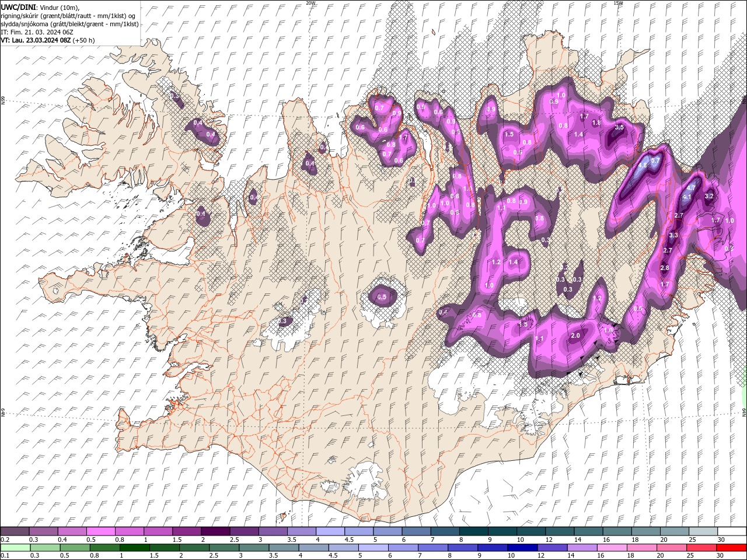Viewport: 747px width, 560px height.
Task: Click the snow scale dark teal swatch labeled 8
Action: pos(474,531)
